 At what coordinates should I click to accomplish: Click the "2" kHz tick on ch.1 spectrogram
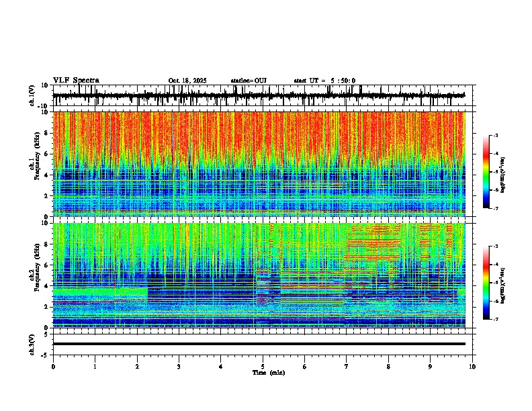(x=47, y=195)
